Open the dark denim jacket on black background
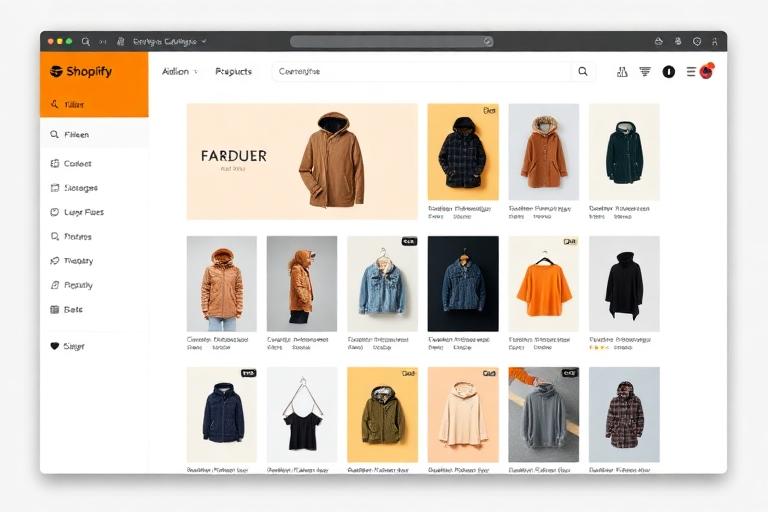 463,284
